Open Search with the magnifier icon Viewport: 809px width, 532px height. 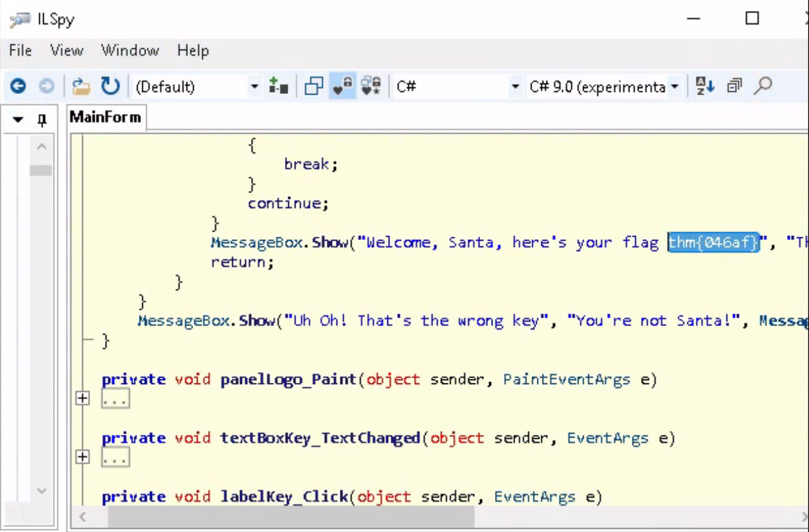[763, 86]
